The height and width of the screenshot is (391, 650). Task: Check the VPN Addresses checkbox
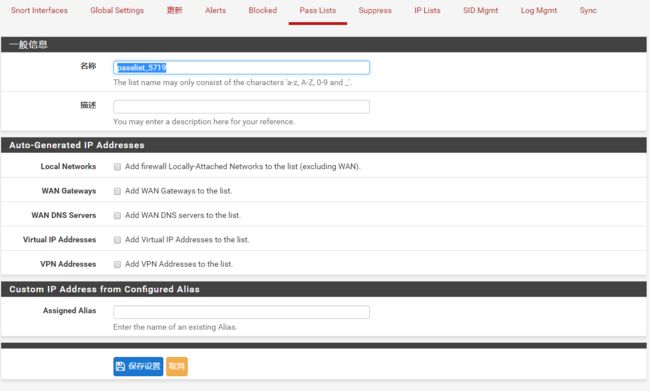click(117, 265)
